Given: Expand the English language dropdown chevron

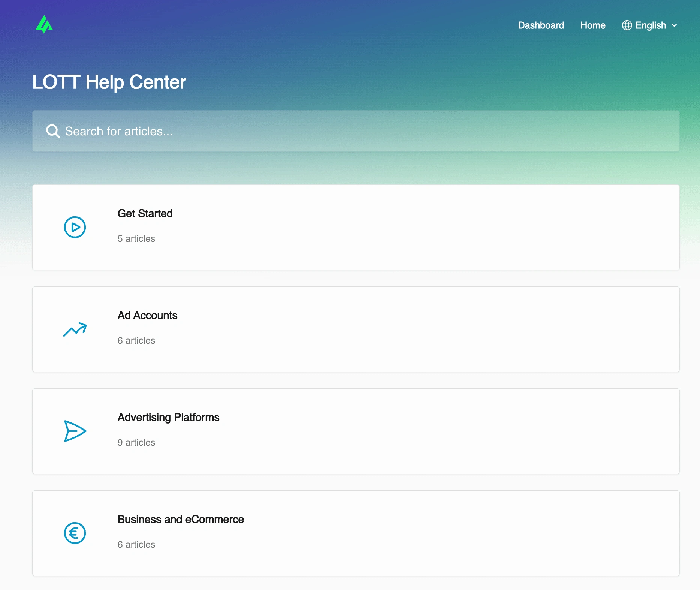Looking at the screenshot, I should tap(674, 25).
